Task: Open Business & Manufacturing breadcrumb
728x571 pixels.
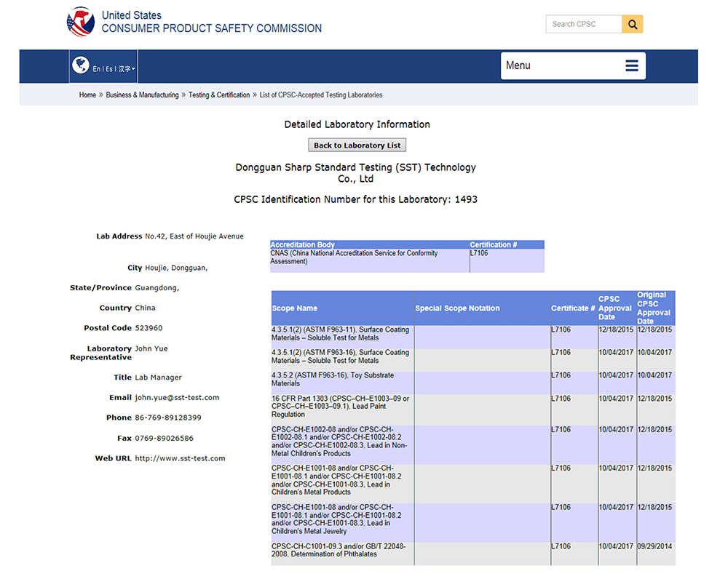Action: pyautogui.click(x=142, y=95)
